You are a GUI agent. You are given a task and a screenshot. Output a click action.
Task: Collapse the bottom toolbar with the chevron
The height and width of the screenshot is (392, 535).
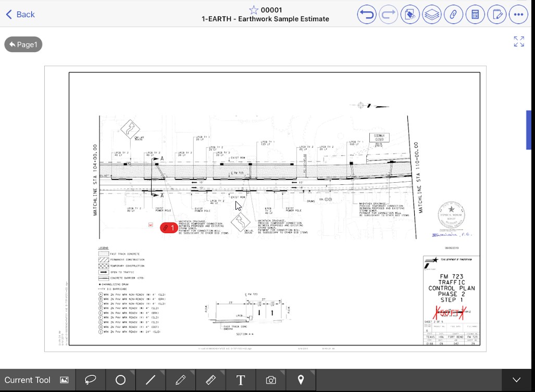pyautogui.click(x=516, y=380)
